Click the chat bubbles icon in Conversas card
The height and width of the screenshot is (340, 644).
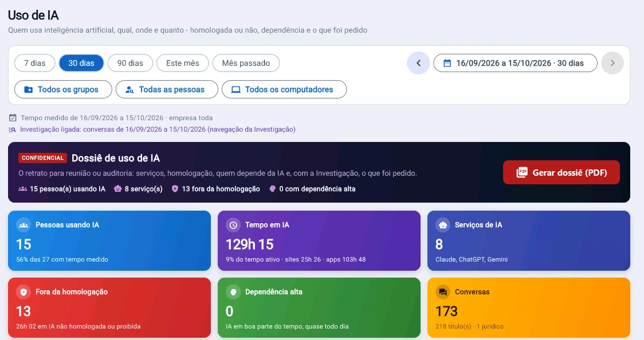click(443, 292)
